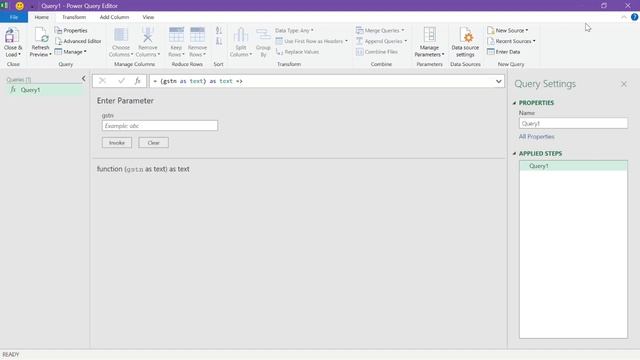The image size is (640, 360).
Task: Open the All Properties link
Action: [x=536, y=137]
